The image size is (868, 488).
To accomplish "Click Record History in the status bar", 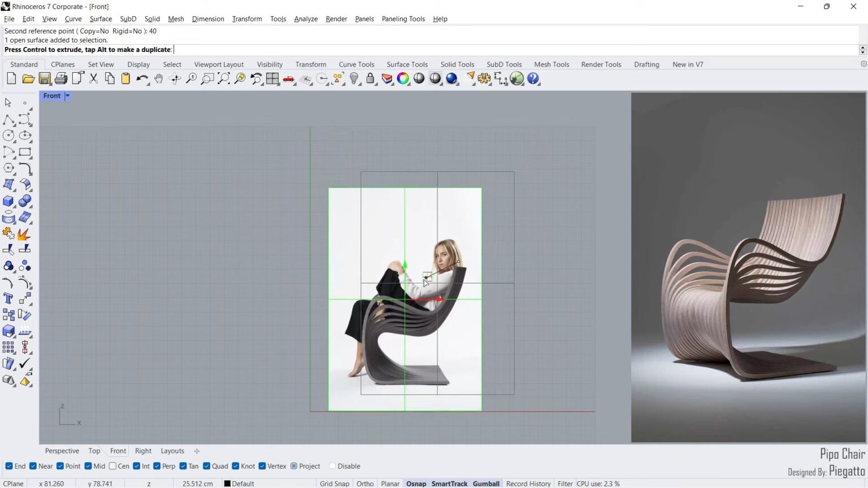I will [528, 483].
